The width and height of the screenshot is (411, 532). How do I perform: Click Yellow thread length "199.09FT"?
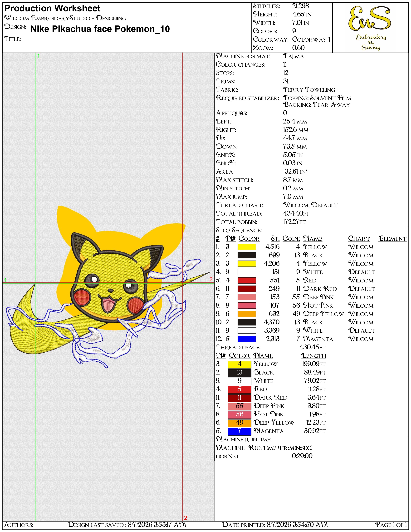[x=314, y=364]
